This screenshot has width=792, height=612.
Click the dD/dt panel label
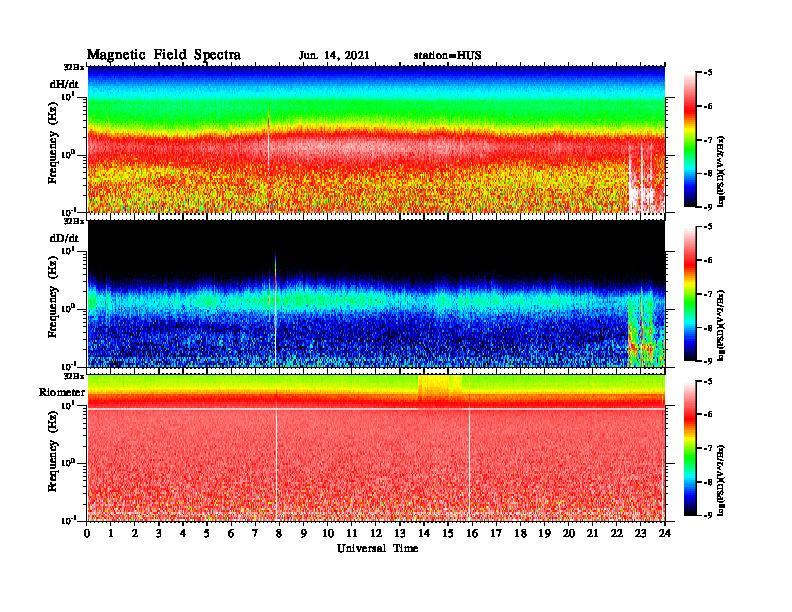[64, 238]
